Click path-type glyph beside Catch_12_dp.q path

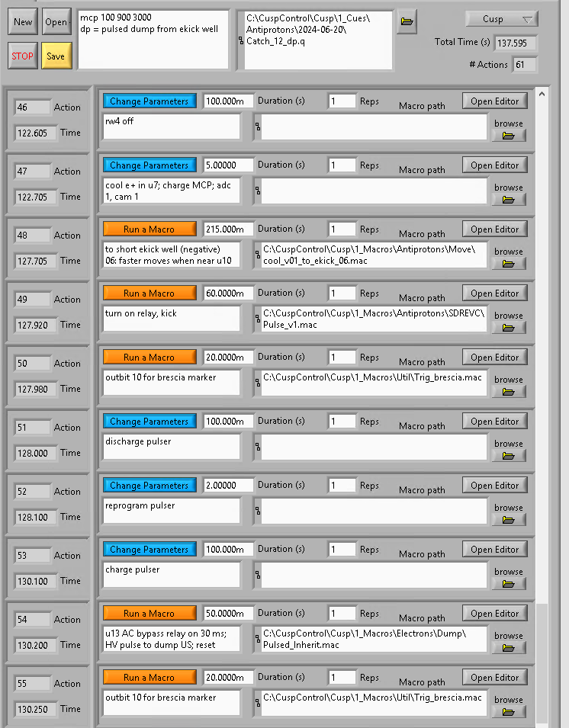pyautogui.click(x=240, y=41)
